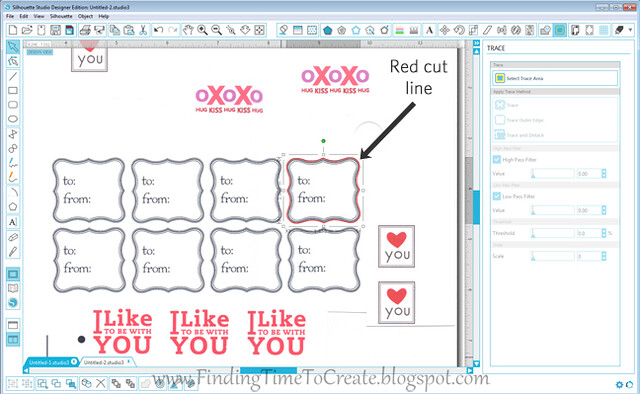Image resolution: width=640 pixels, height=394 pixels.
Task: Open the Rotate window icon
Action: coord(459,30)
